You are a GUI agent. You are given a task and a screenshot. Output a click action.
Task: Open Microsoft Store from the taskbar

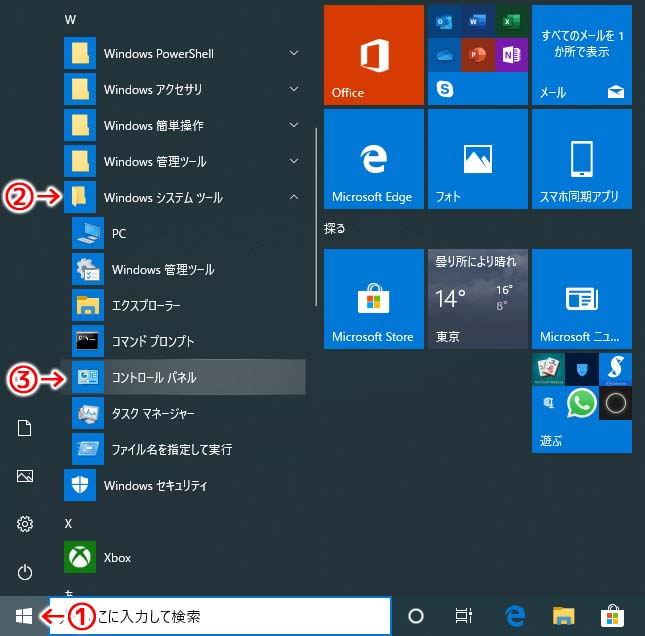coord(612,616)
